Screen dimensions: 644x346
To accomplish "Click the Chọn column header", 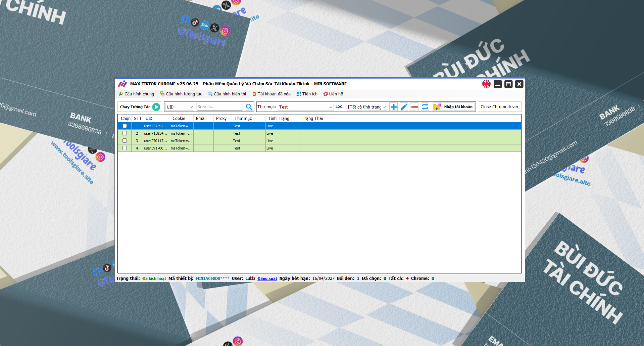I will click(126, 119).
